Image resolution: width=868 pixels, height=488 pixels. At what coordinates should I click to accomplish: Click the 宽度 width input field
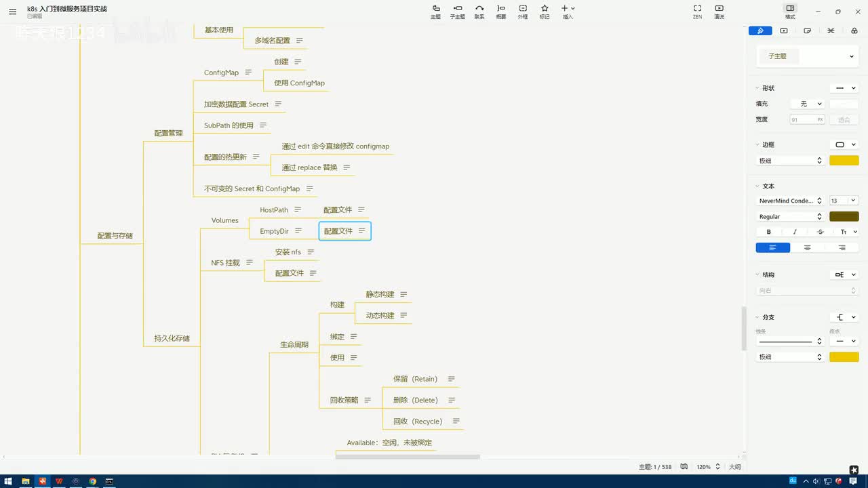(x=808, y=119)
